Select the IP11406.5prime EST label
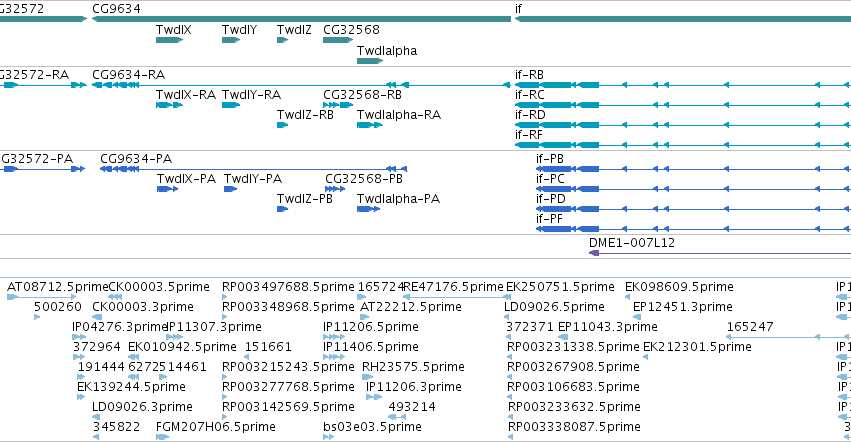Viewport: 851px width, 442px height. click(371, 347)
